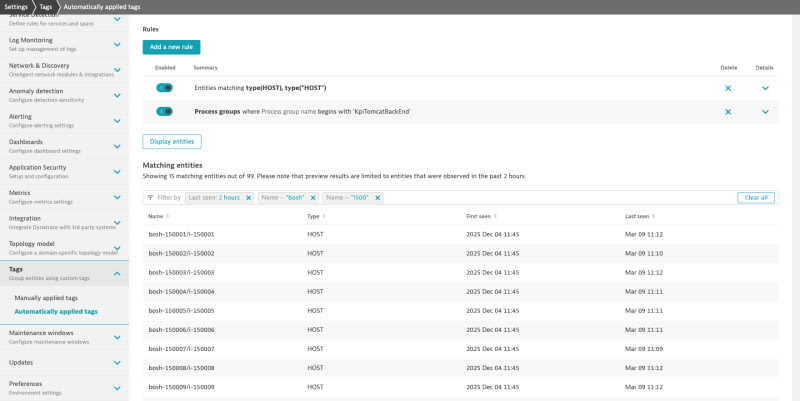This screenshot has height=401, width=800.
Task: Remove the Name ~ "bosh" filter chip
Action: [313, 198]
